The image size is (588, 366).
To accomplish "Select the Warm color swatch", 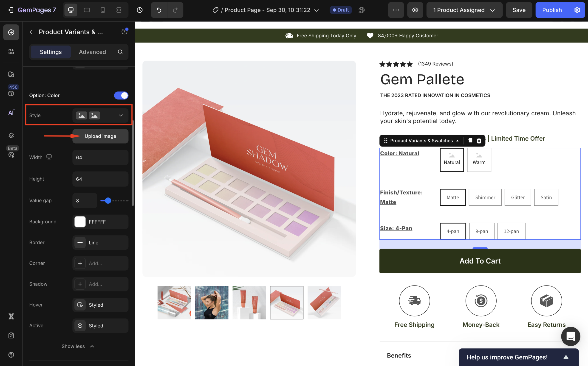I will point(479,160).
